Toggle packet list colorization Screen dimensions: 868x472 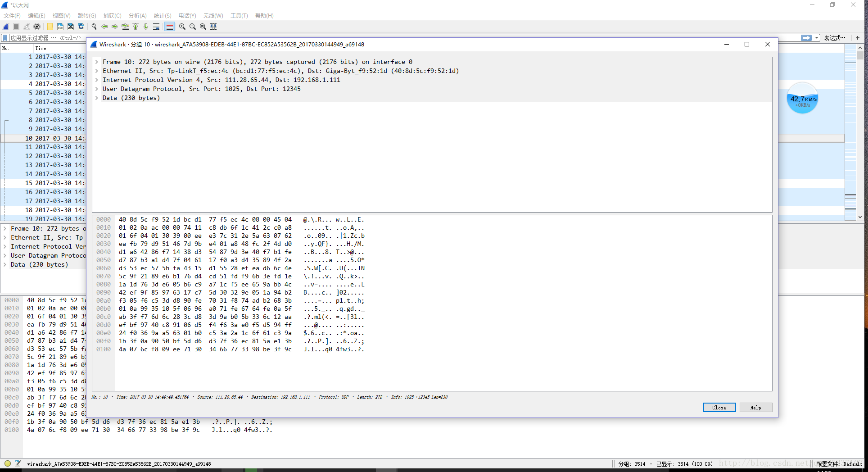[169, 27]
